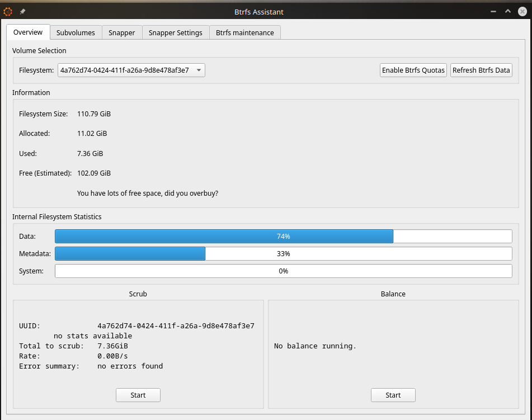This screenshot has width=532, height=420.
Task: Go to the Snapper Settings tab
Action: [176, 33]
